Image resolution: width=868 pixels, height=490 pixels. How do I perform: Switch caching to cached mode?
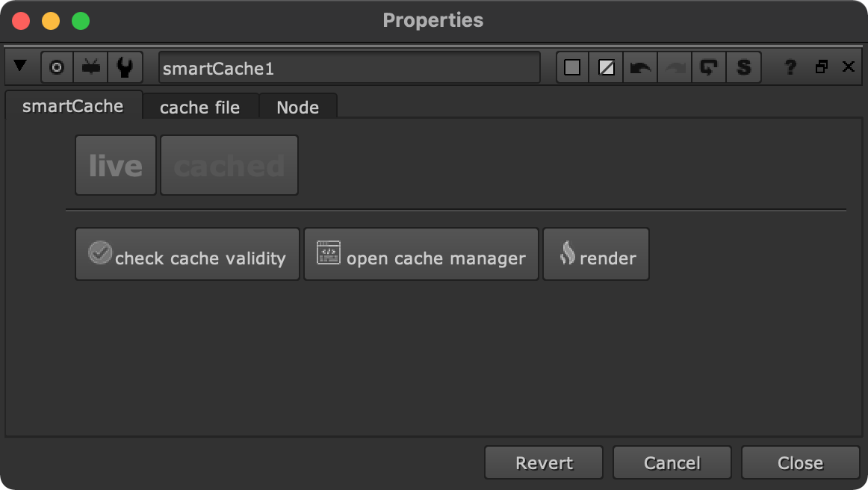(x=229, y=164)
